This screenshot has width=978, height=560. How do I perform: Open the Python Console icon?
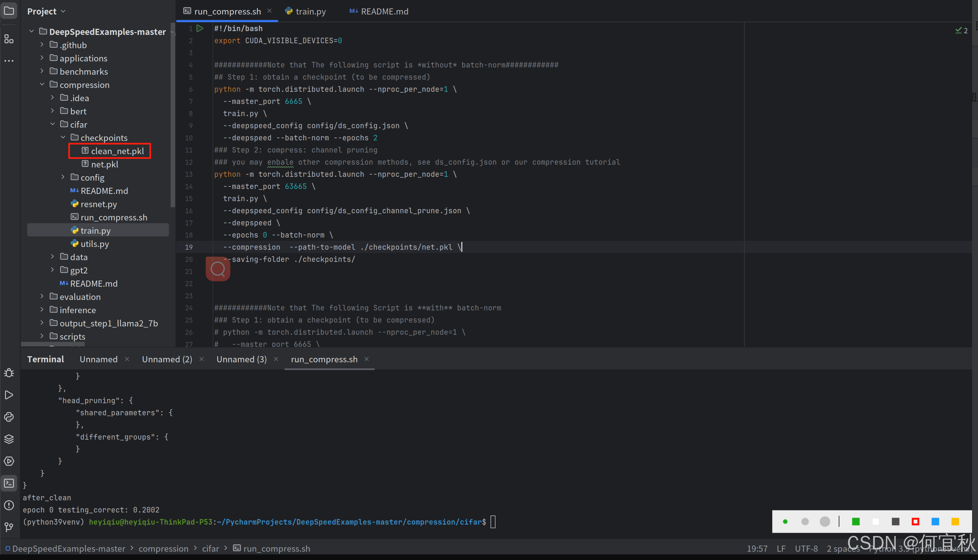[x=9, y=417]
